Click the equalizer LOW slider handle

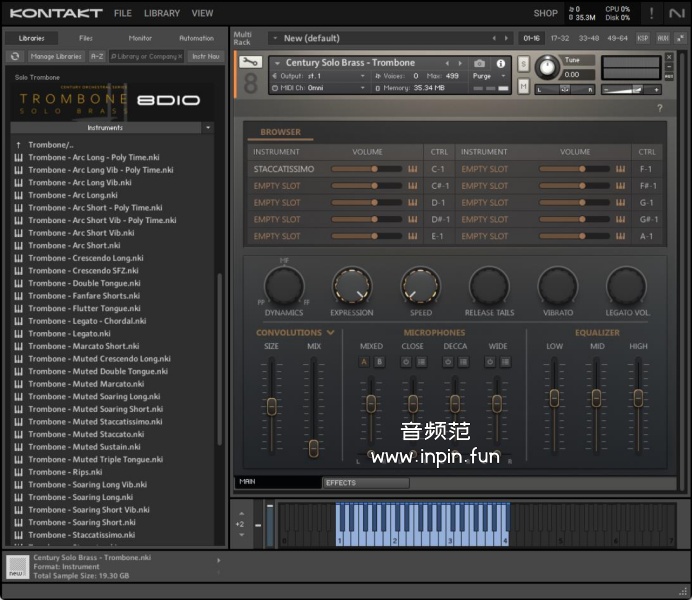554,397
